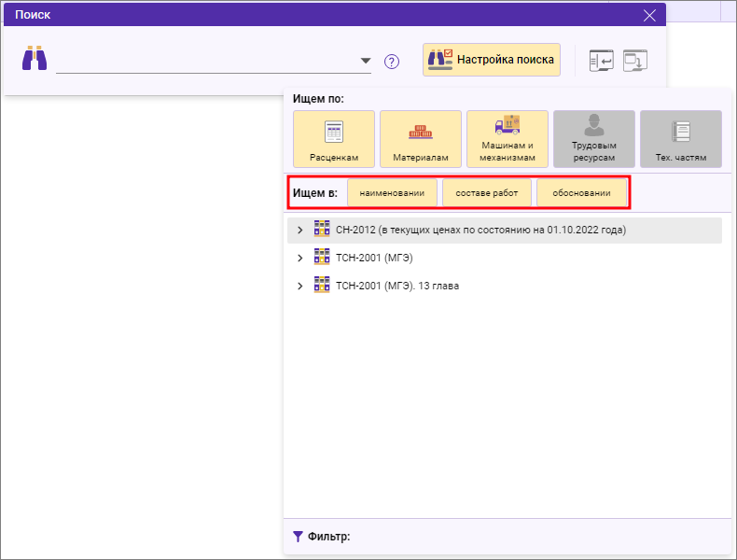Click the ТСН-2001 13 глава database icon
Viewport: 737px width, 560px height.
[x=322, y=286]
